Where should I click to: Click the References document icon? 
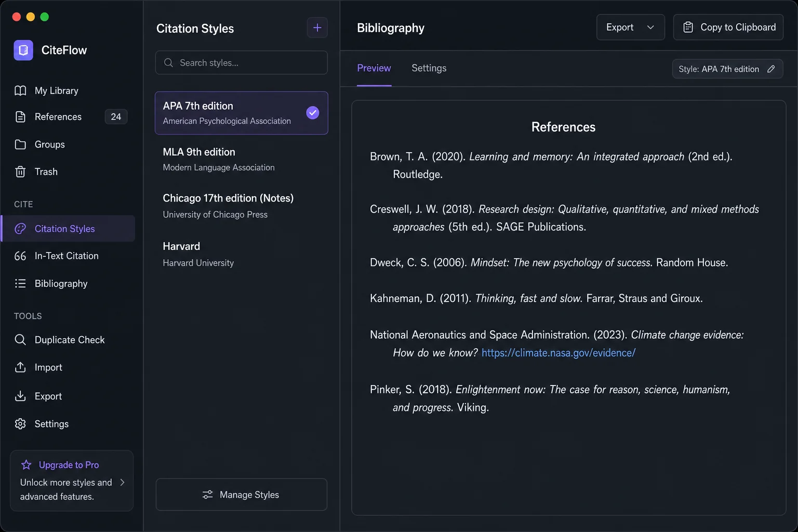20,117
